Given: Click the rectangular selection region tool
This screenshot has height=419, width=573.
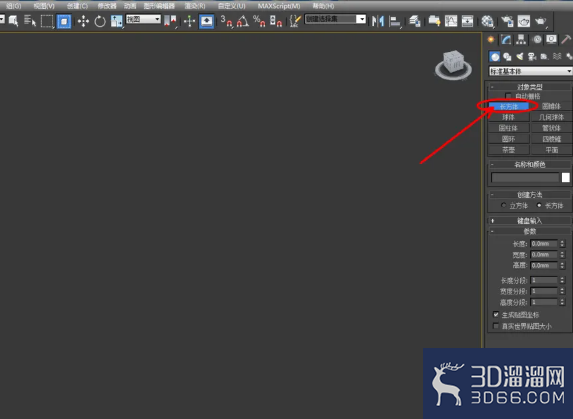Looking at the screenshot, I should click(x=47, y=21).
